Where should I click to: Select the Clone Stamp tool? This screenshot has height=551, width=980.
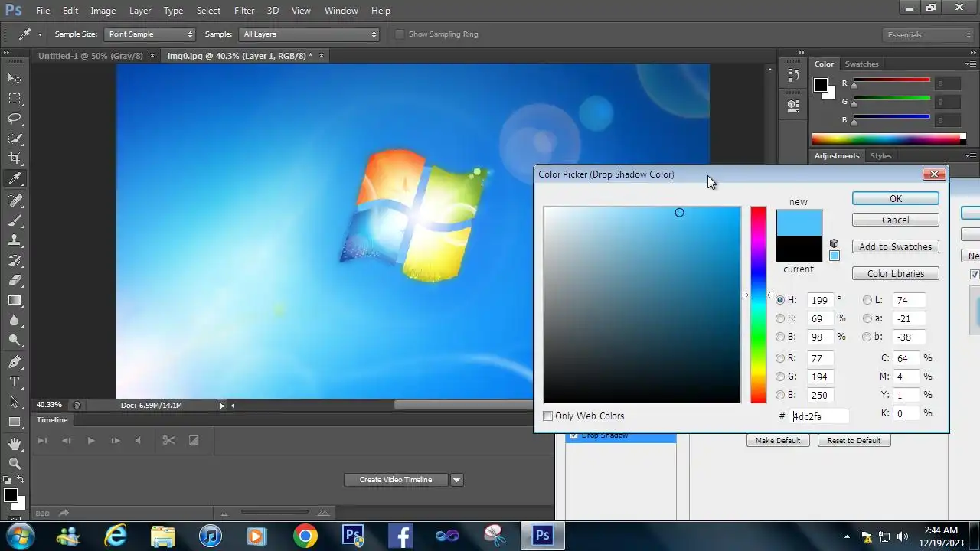tap(15, 240)
